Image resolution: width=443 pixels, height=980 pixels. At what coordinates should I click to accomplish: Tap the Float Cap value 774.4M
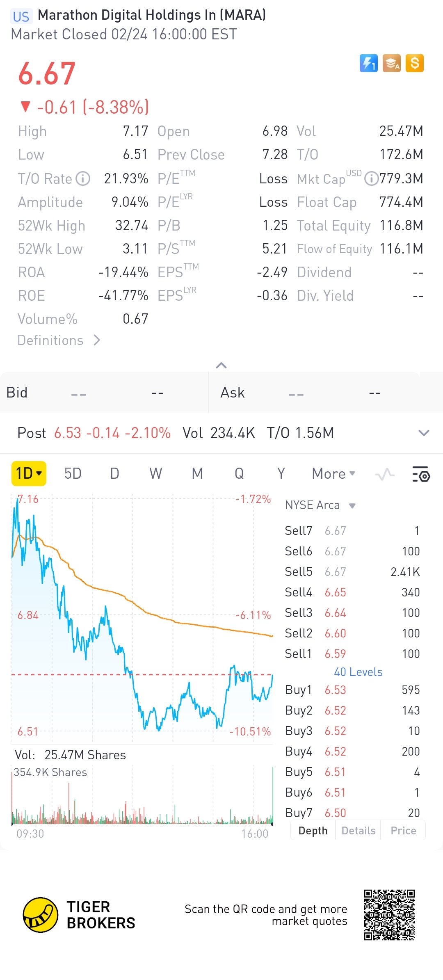click(x=401, y=202)
